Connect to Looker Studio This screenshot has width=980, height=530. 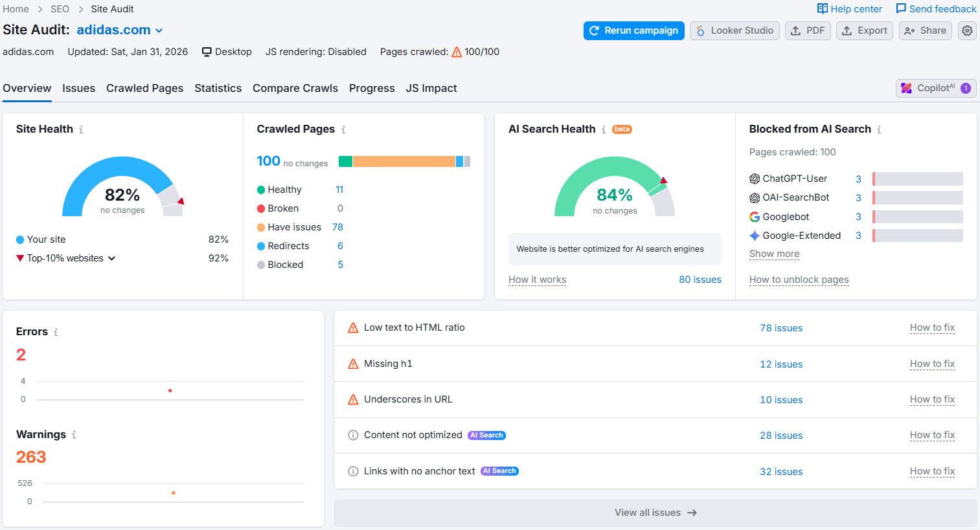(735, 30)
